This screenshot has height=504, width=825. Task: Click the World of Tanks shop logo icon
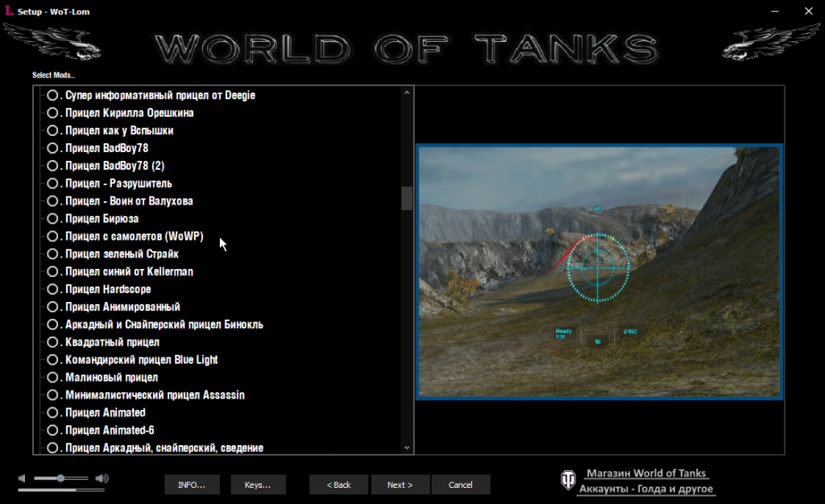pos(568,479)
